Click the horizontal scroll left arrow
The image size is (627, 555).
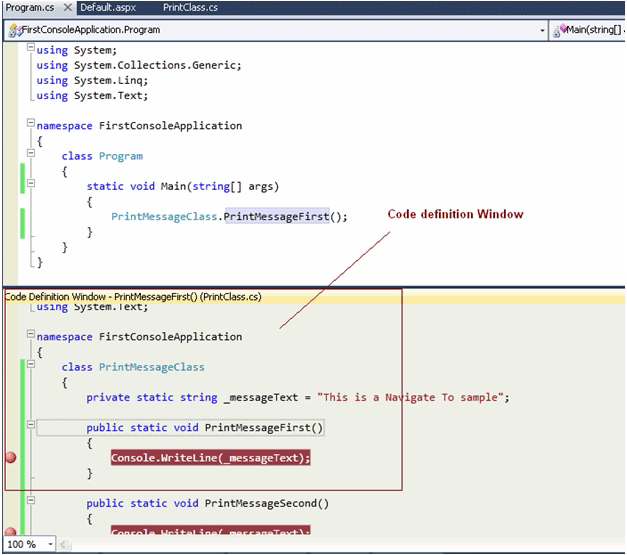[63, 544]
